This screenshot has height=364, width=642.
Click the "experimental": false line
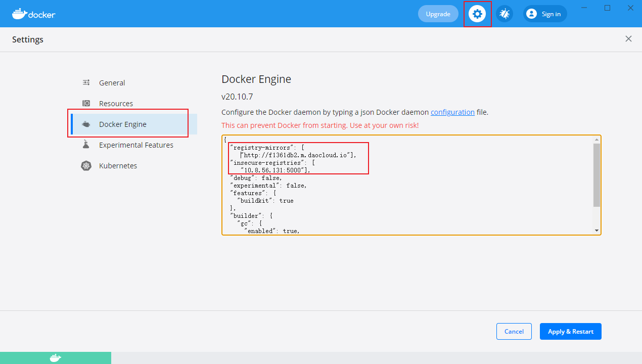click(268, 186)
